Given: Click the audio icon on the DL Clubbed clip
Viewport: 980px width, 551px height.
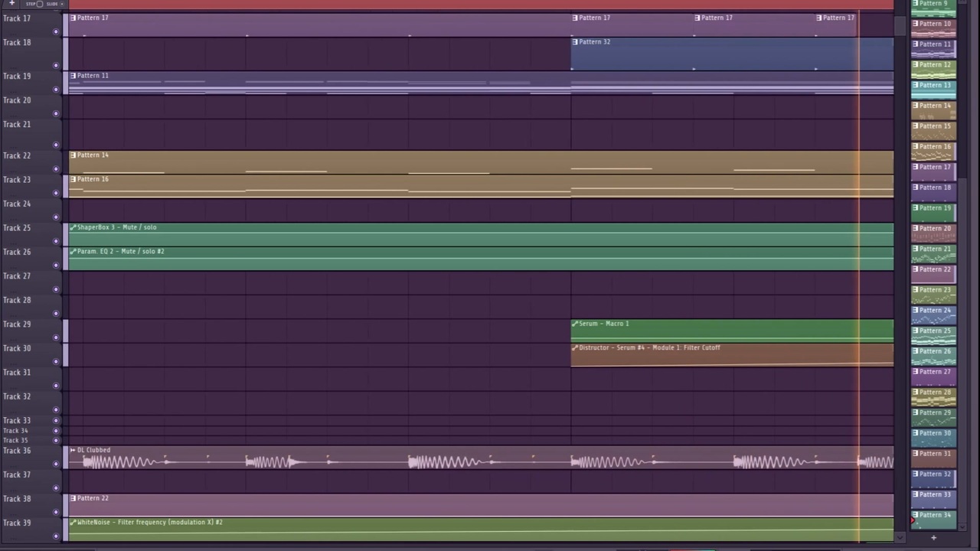Looking at the screenshot, I should pyautogui.click(x=73, y=450).
